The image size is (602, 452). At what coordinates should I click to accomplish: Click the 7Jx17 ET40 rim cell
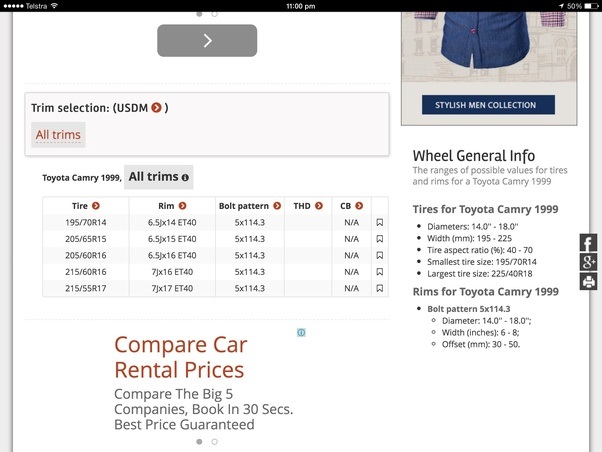click(x=172, y=288)
